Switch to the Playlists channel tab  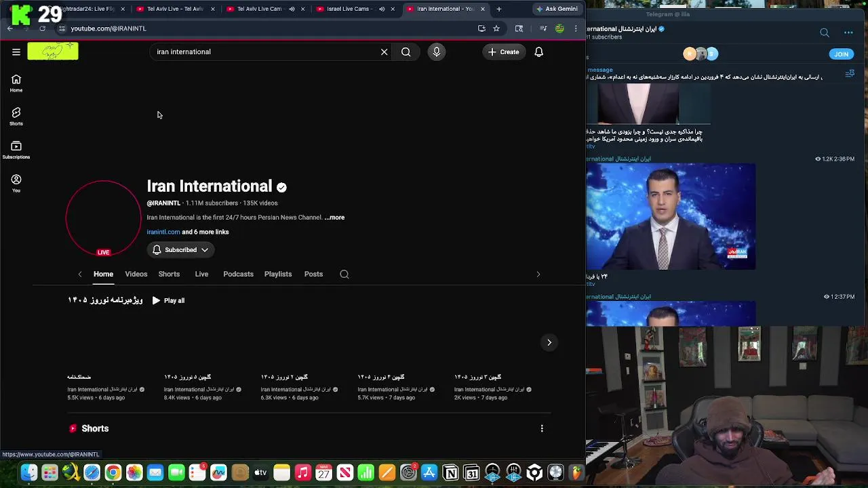tap(278, 274)
